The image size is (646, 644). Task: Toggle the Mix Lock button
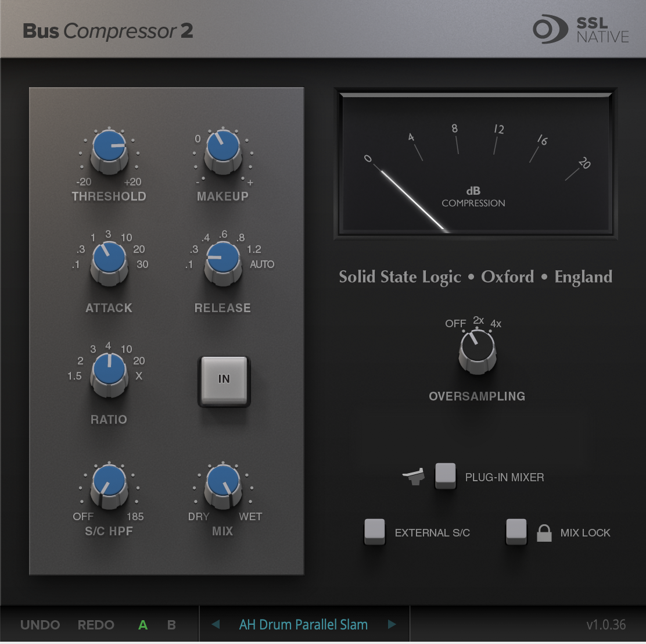click(x=516, y=531)
